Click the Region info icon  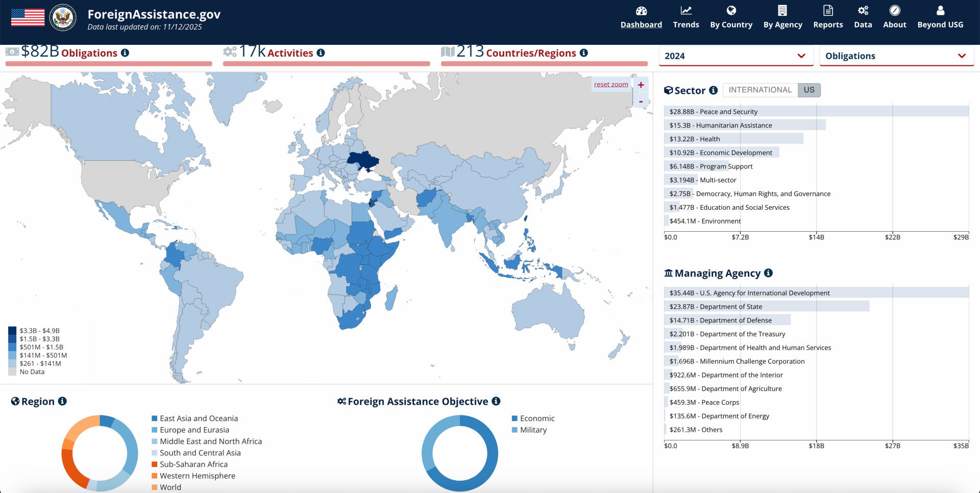point(62,401)
